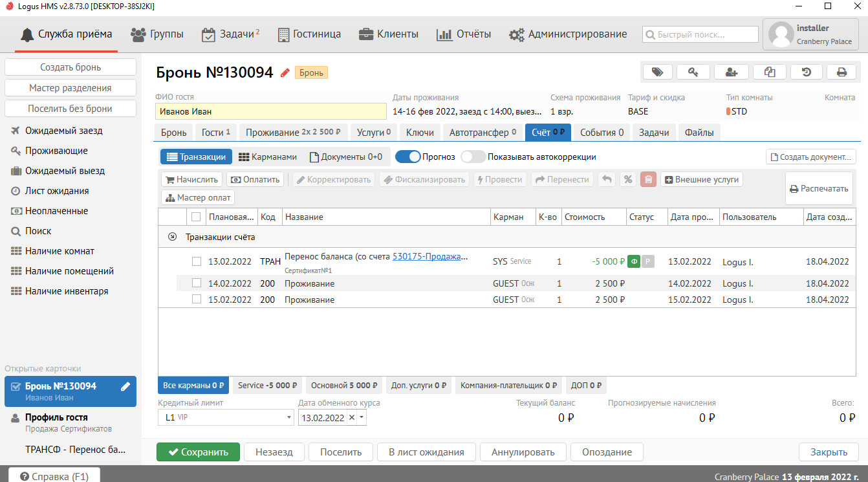
Task: Click the green Сохранить button
Action: pyautogui.click(x=198, y=452)
